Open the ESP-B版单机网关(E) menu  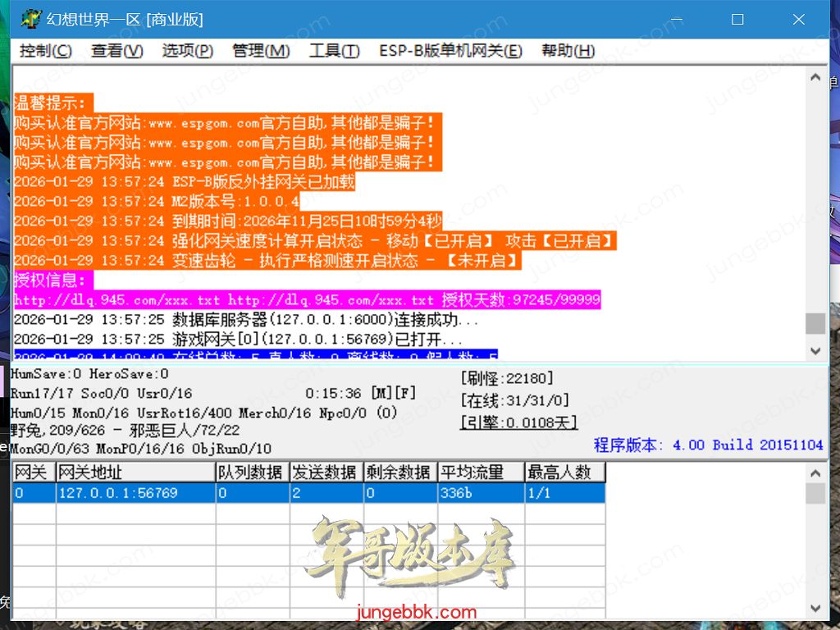coord(450,51)
